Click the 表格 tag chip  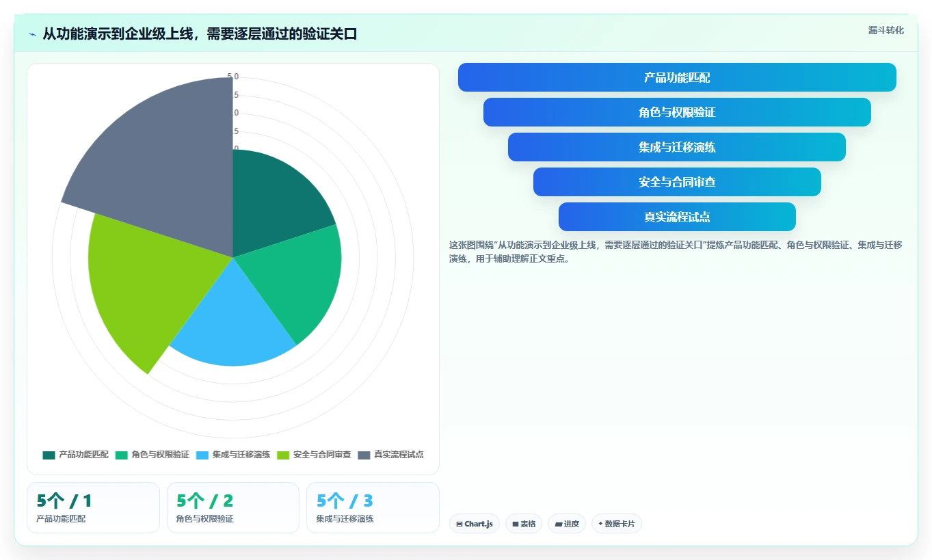(524, 524)
